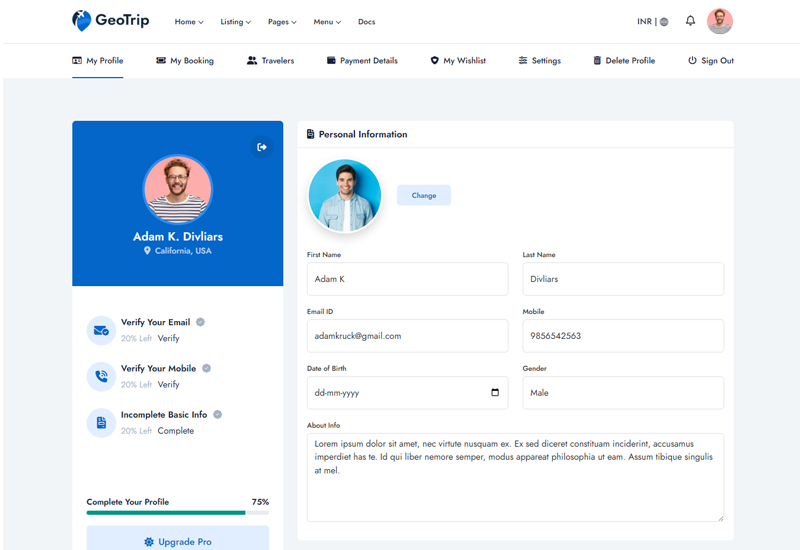Open the calendar picker in Date of Birth

click(x=495, y=393)
